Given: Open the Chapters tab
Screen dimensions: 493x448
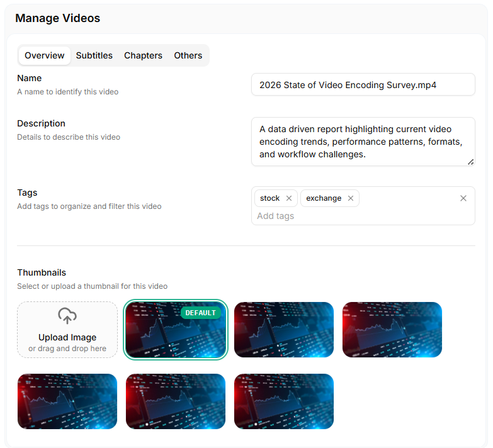Looking at the screenshot, I should tap(143, 55).
